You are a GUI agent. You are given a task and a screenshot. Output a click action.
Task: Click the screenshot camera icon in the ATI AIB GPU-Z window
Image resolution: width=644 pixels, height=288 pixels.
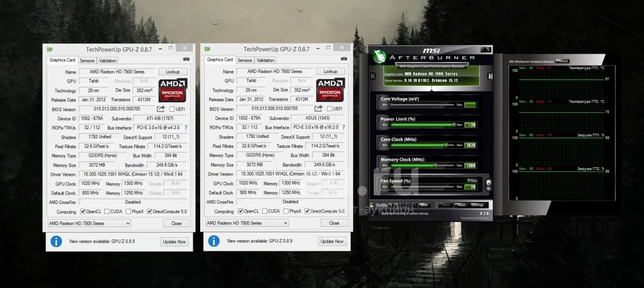coord(186,59)
